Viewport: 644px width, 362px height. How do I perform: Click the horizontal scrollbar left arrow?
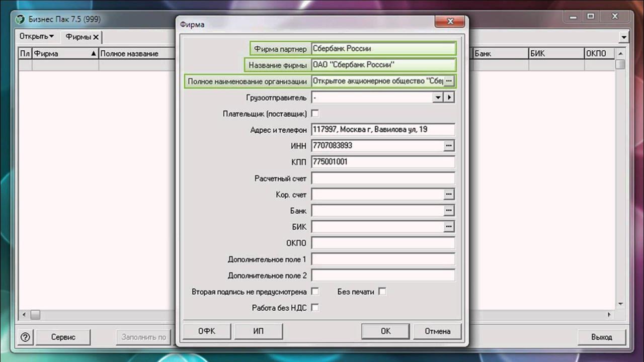24,315
